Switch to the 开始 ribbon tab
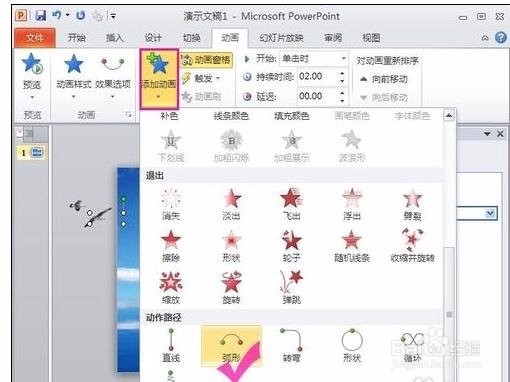This screenshot has height=382, width=510. (77, 38)
